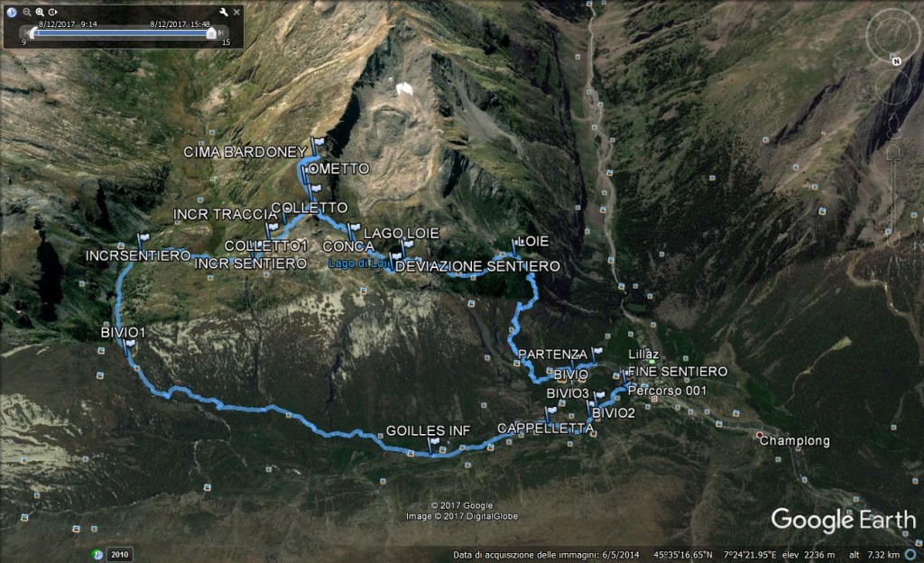Click the zoom slider bar on right
Viewport: 924px width, 563px height.
pos(893,194)
